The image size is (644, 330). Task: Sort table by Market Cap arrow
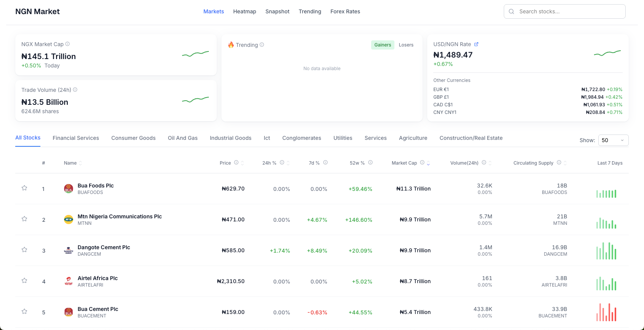(428, 163)
